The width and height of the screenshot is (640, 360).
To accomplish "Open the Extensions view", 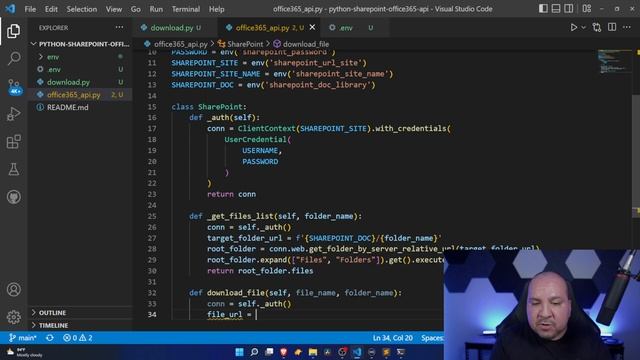I will 13,142.
